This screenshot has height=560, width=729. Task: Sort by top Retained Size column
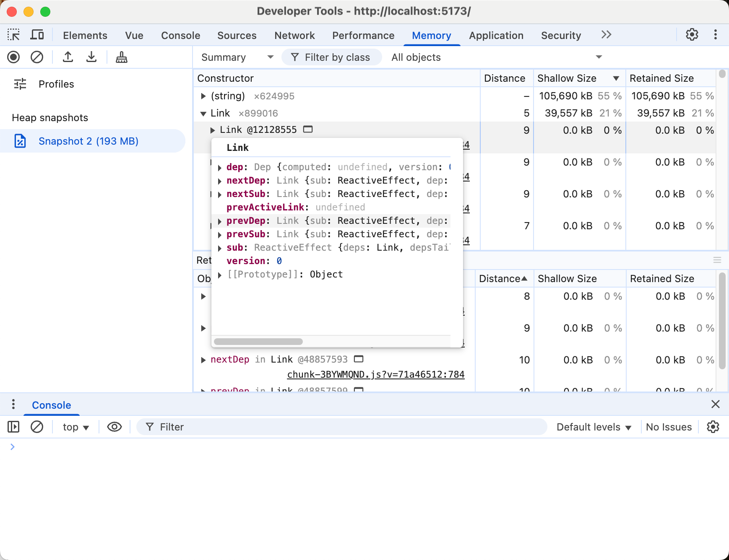670,78
